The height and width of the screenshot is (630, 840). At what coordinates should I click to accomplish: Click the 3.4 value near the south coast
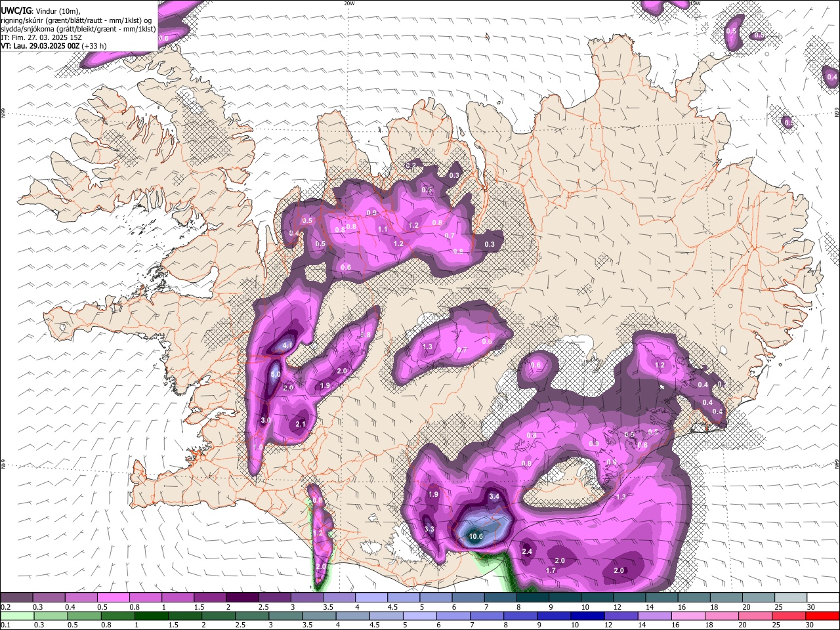pyautogui.click(x=494, y=497)
